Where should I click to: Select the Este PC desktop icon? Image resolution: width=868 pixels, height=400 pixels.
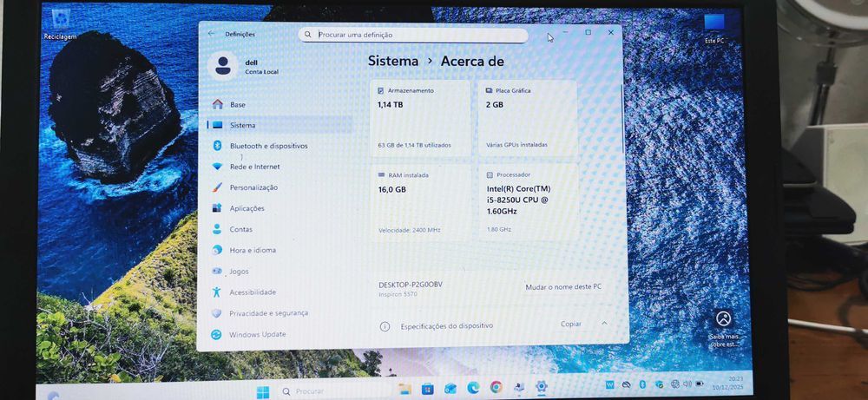[x=714, y=29]
